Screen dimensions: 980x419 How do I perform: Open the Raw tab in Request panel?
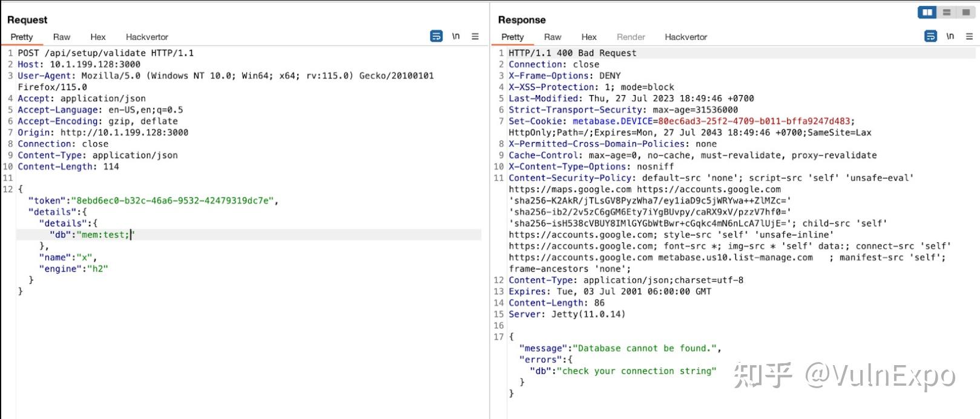pyautogui.click(x=61, y=37)
